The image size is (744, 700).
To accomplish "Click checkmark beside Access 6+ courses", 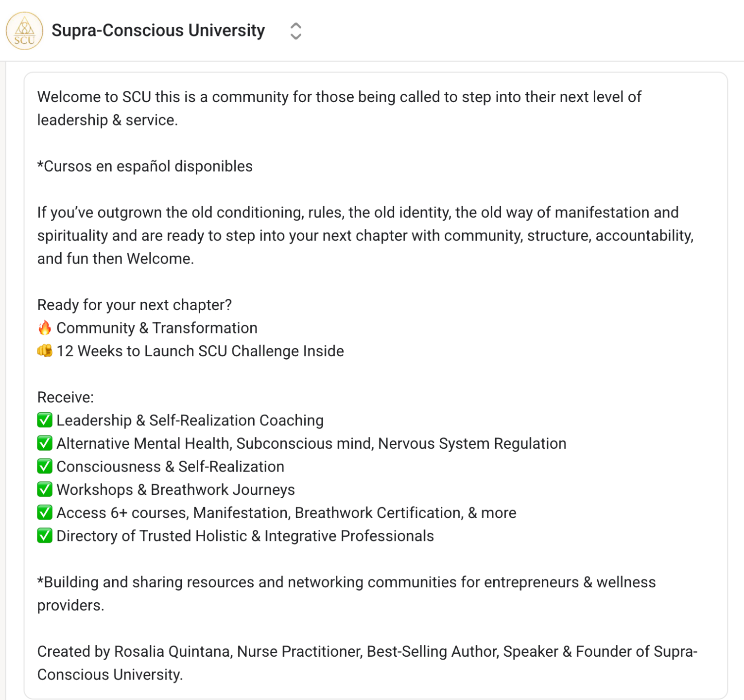I will point(45,512).
